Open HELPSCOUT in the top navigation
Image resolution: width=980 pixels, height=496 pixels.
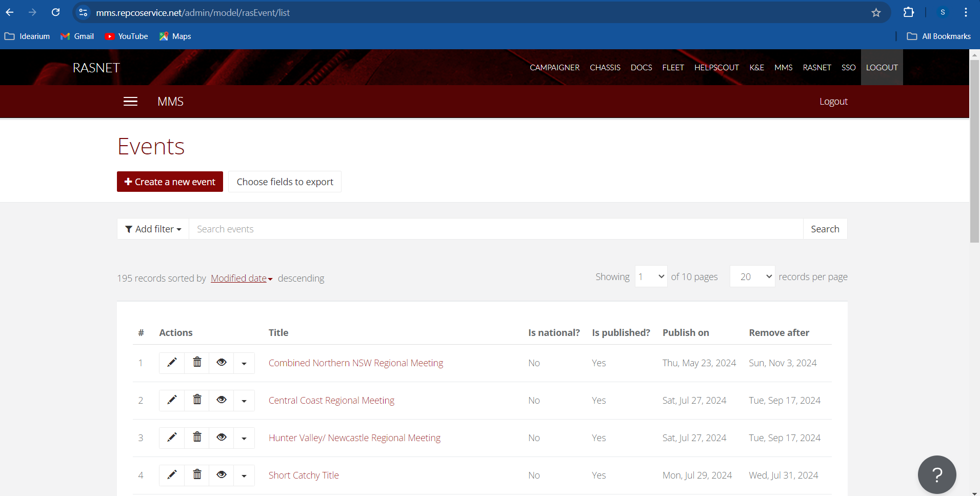click(x=716, y=68)
